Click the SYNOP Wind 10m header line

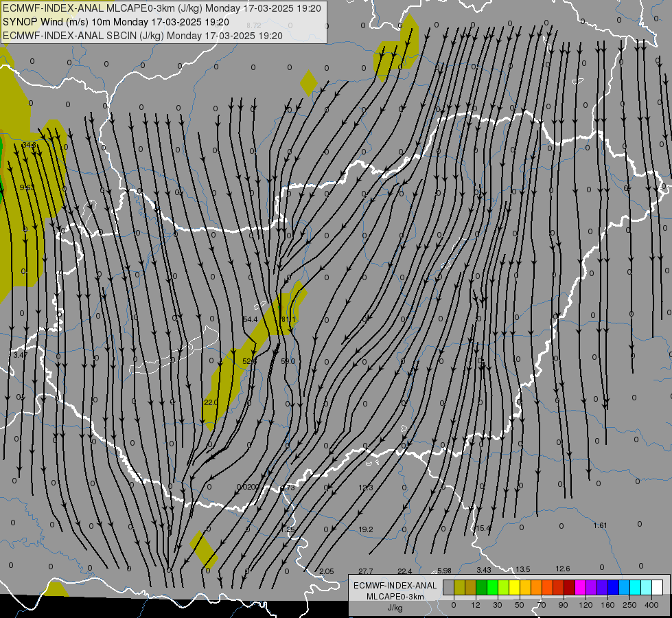(x=116, y=22)
